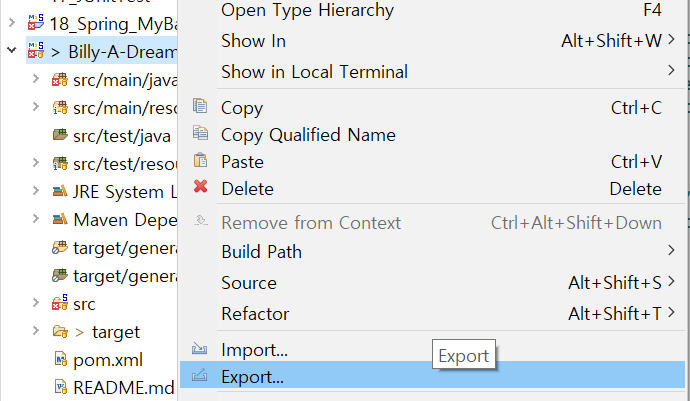Click the src/main/resources folder icon
Screen dimensions: 690x401
60,108
